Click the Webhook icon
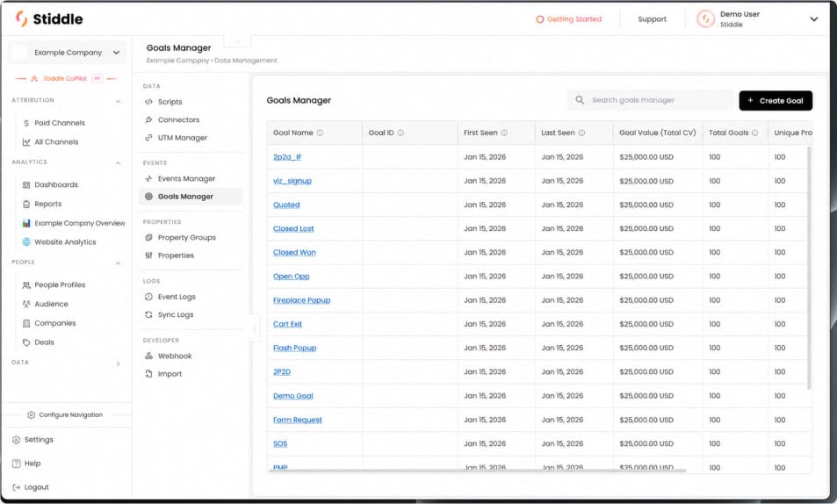Viewport: 837px width, 504px height. tap(149, 356)
